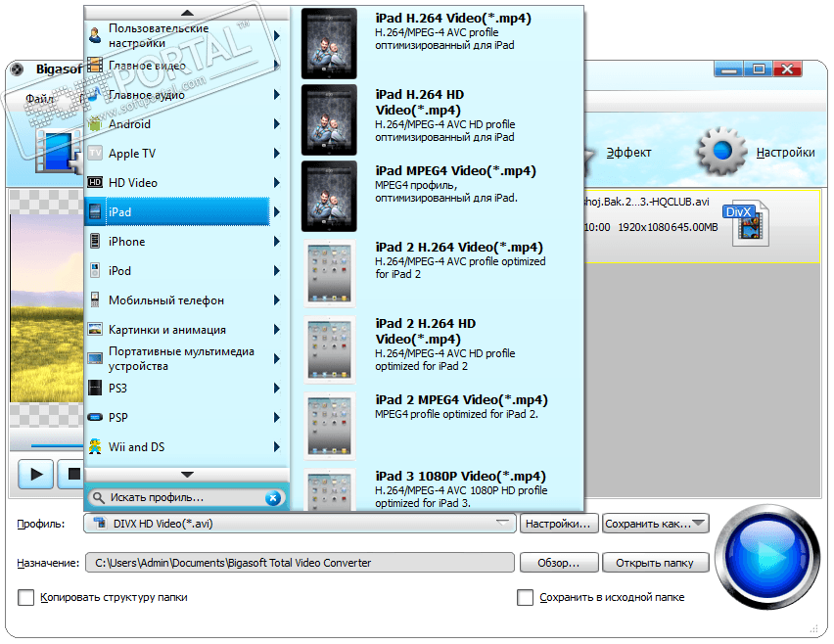Expand the iPod submenu arrow
Viewport: 834px width, 644px height.
(277, 271)
